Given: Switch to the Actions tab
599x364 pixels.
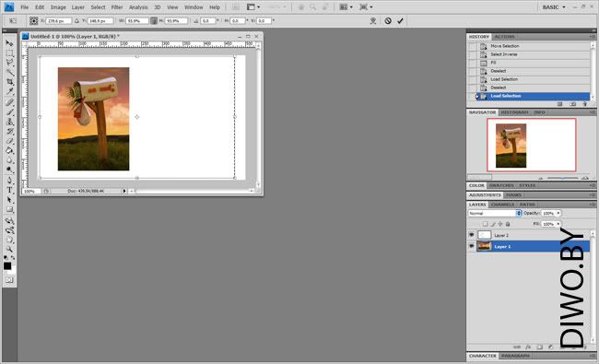Looking at the screenshot, I should click(504, 37).
